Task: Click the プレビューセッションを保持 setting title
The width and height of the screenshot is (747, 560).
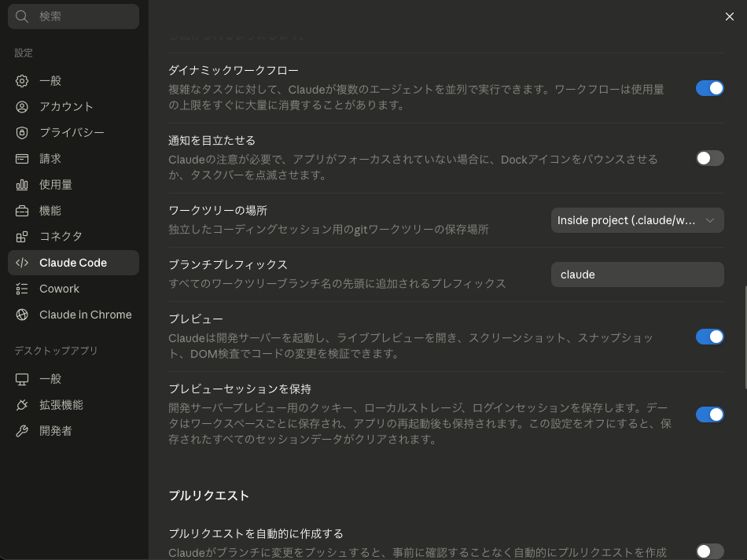Action: pos(240,389)
